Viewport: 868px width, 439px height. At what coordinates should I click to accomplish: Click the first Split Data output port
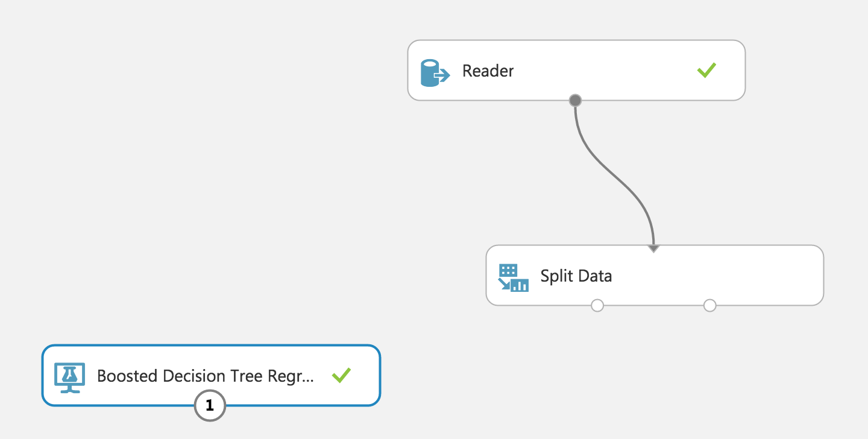pos(597,306)
